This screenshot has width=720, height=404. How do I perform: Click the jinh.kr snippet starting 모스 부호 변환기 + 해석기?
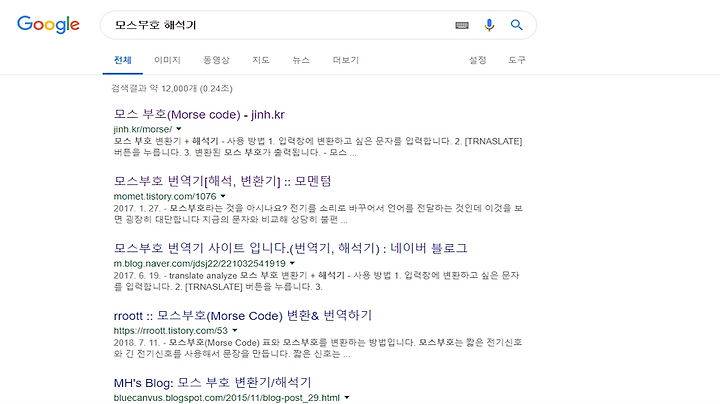pos(318,147)
